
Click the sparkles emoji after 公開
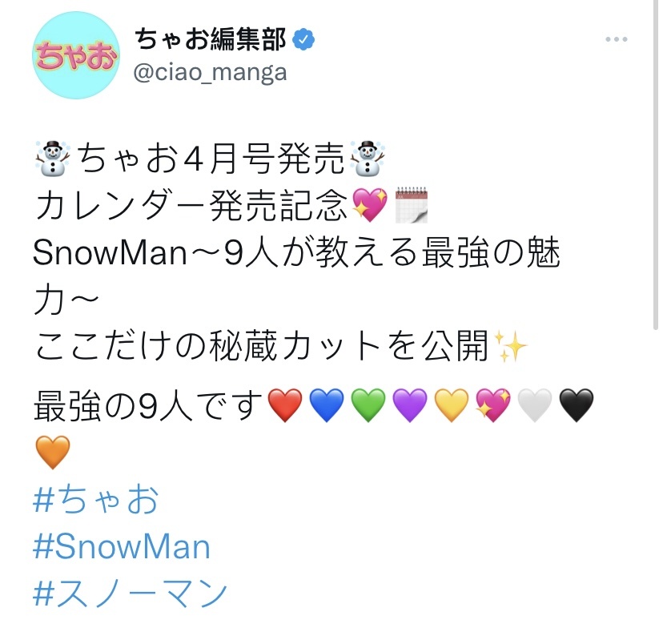(510, 347)
